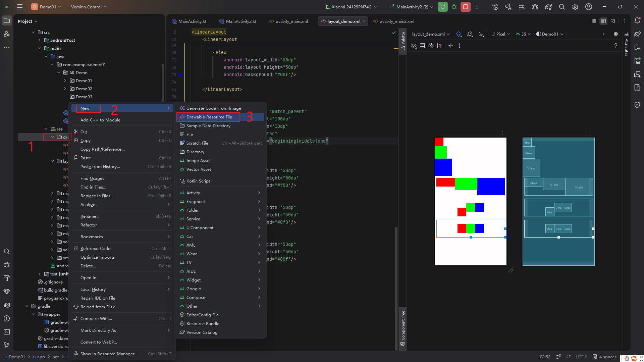Open the API 36 level dropdown

(523, 34)
